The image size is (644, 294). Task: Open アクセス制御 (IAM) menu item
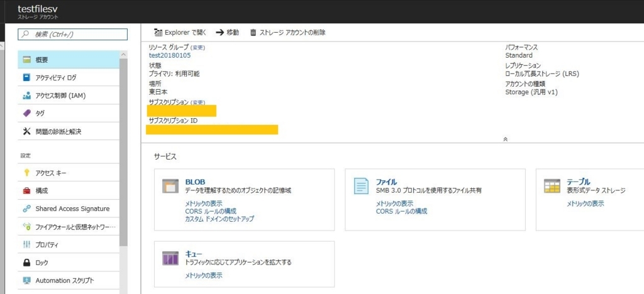[69, 95]
